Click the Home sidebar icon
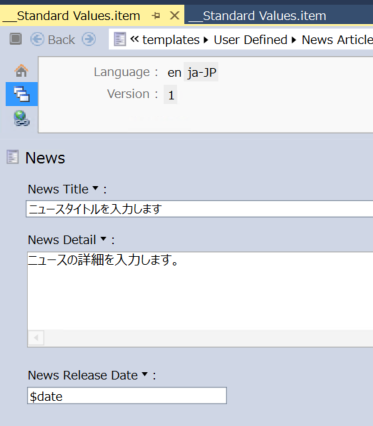This screenshot has width=373, height=426. [21, 71]
